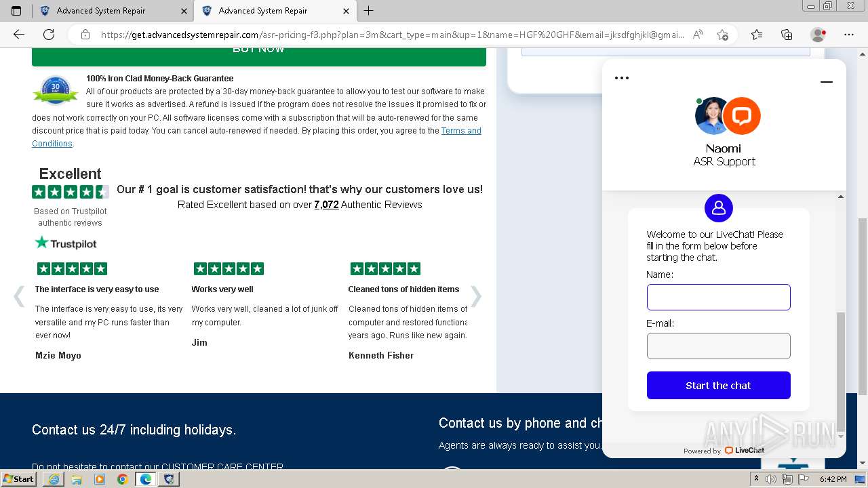Select reviewer name Jim
Viewport: 868px width, 488px height.
pyautogui.click(x=199, y=342)
